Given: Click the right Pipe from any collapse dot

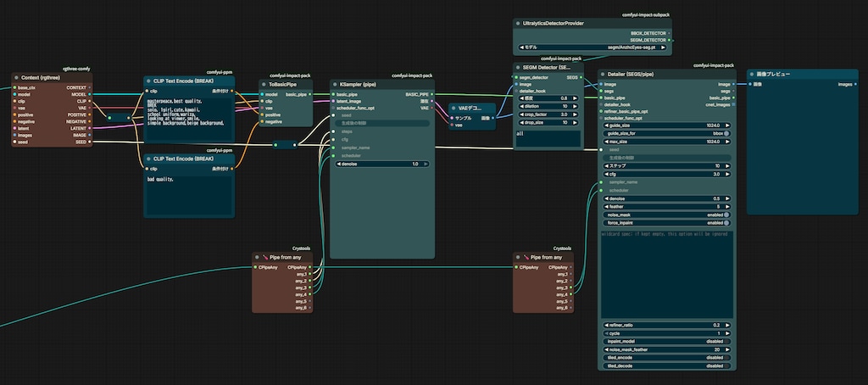Looking at the screenshot, I should [x=518, y=258].
